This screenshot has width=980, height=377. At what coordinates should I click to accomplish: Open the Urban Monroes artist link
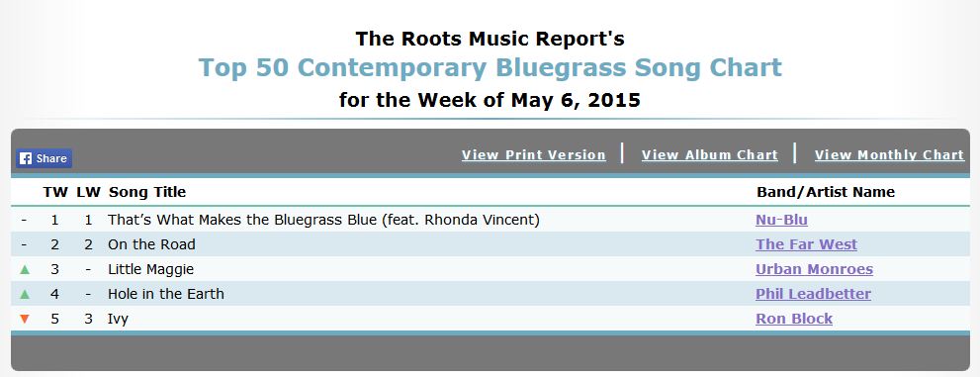pos(814,269)
